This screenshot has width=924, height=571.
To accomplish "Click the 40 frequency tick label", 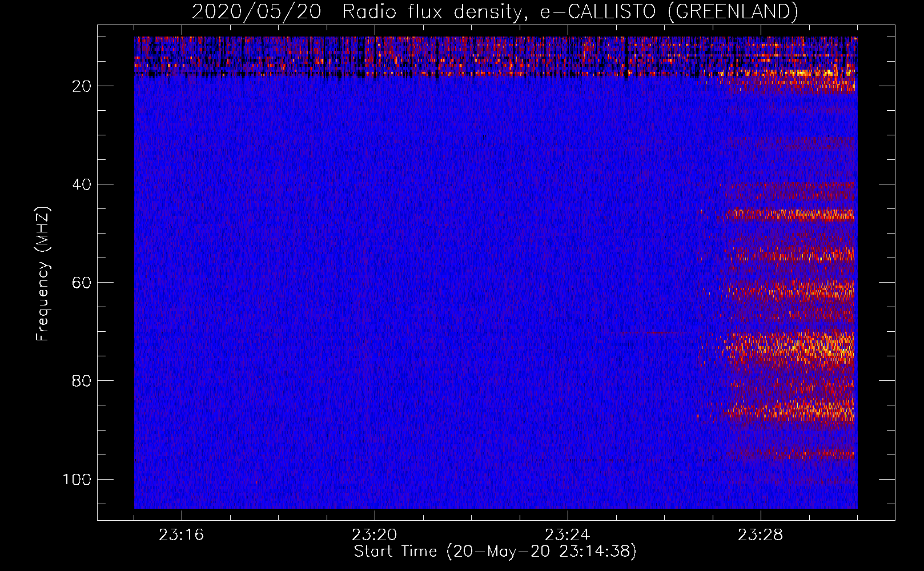I will pos(82,184).
